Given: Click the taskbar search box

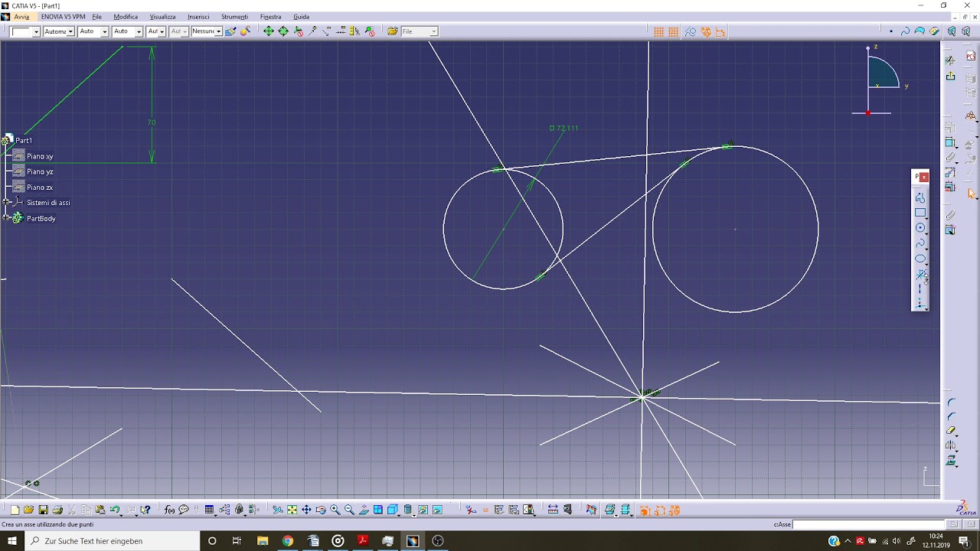Looking at the screenshot, I should [113, 541].
